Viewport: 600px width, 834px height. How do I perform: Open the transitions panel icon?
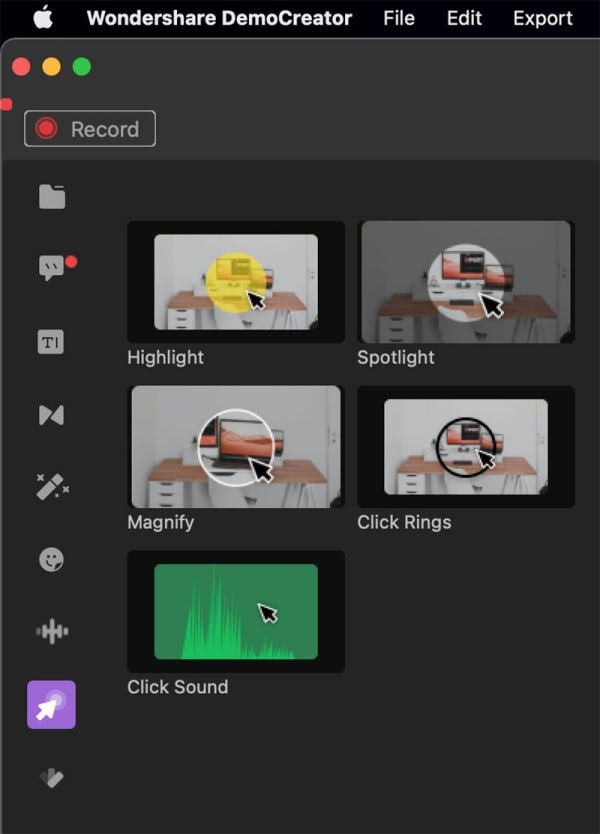click(x=52, y=415)
